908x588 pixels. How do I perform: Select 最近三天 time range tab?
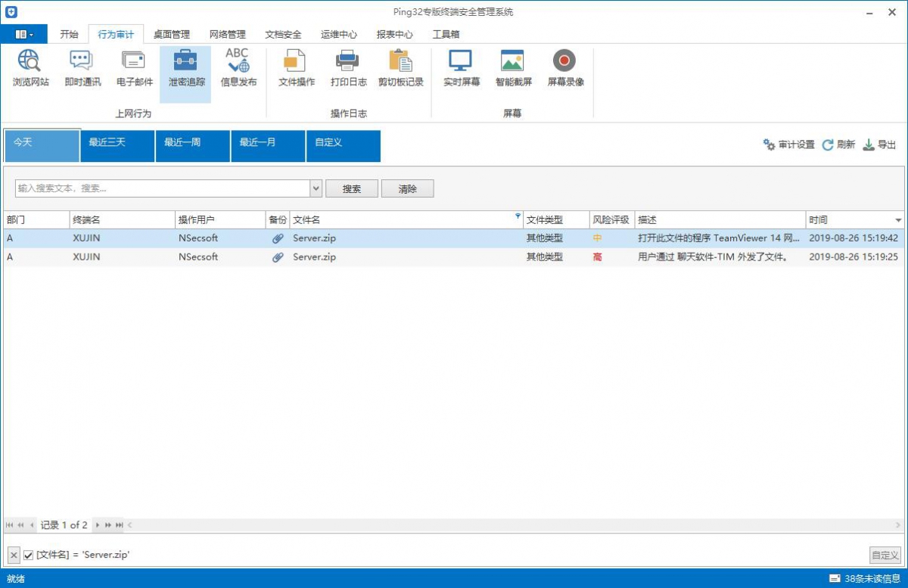pyautogui.click(x=117, y=145)
